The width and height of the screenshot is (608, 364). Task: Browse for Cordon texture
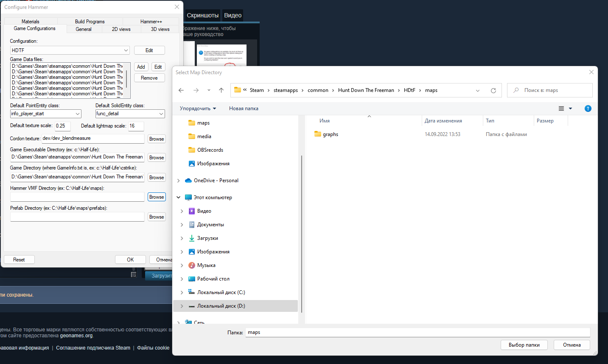point(157,139)
